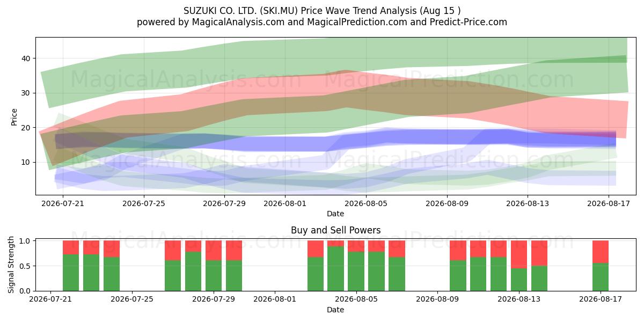
Task: Click the green buy portion of the last bar near 2026-08-17
Action: (x=601, y=277)
